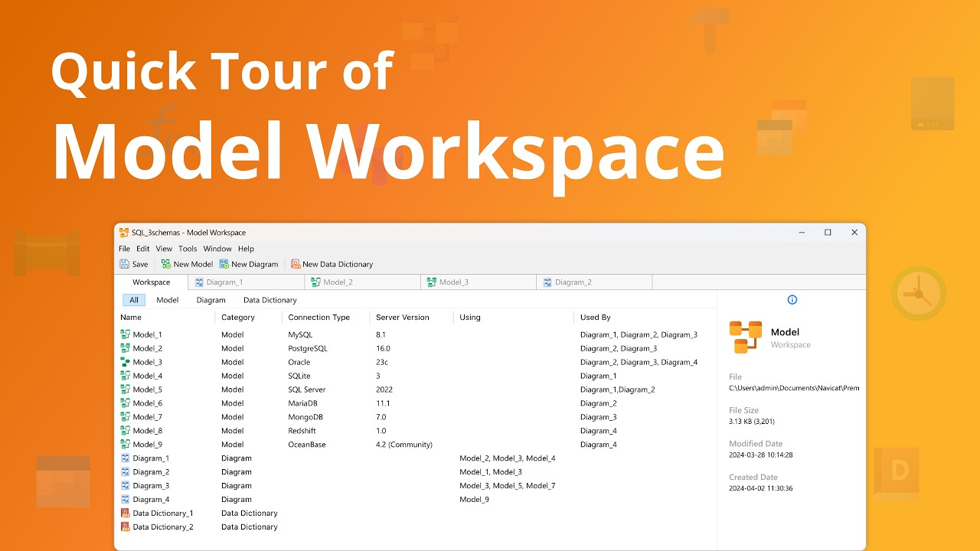Image resolution: width=980 pixels, height=551 pixels.
Task: Click the New Diagram toolbar icon
Action: click(x=224, y=264)
